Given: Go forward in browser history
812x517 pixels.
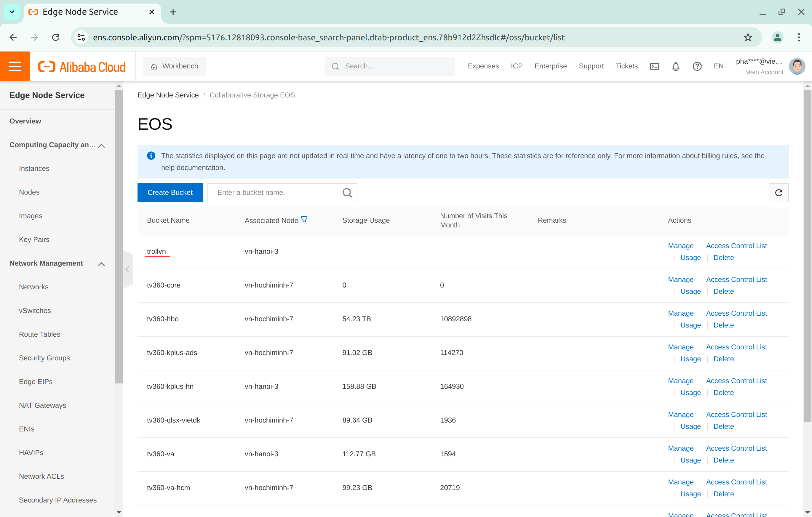Looking at the screenshot, I should click(34, 37).
